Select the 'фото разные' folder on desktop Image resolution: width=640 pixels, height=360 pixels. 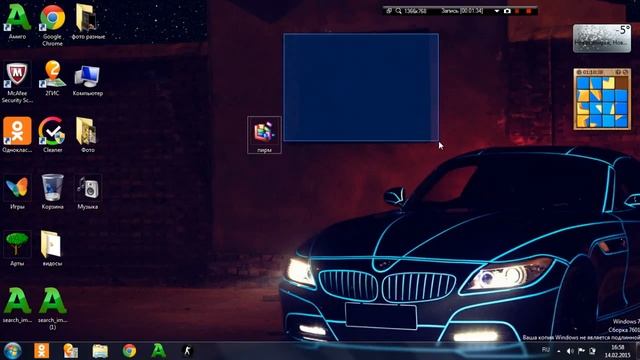pyautogui.click(x=88, y=22)
